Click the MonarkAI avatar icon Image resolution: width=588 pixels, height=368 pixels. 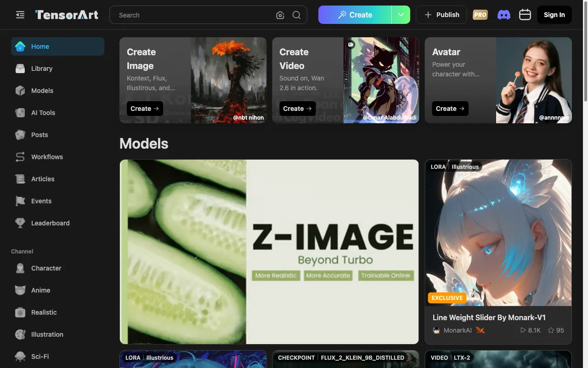click(436, 330)
